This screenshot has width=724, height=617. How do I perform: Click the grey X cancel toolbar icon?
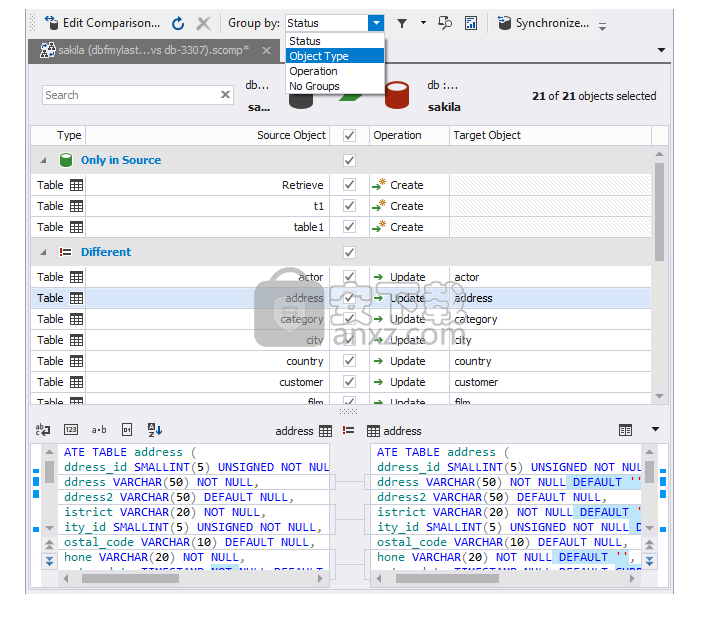pyautogui.click(x=203, y=23)
